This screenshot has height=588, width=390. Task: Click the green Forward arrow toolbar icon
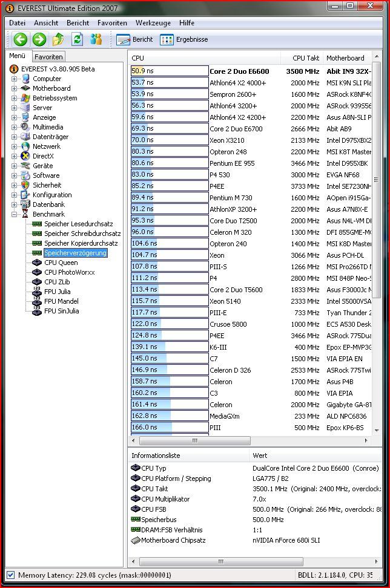coord(39,39)
